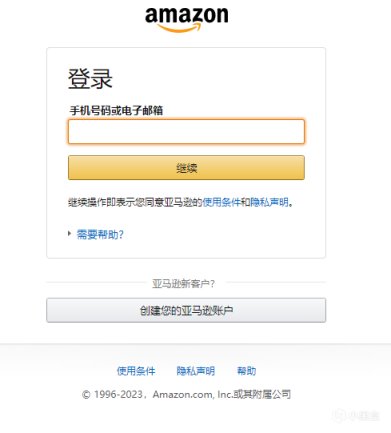Screen dimensions: 391x433
Task: Click the faint watermark logo at bottom right
Action: (x=357, y=415)
